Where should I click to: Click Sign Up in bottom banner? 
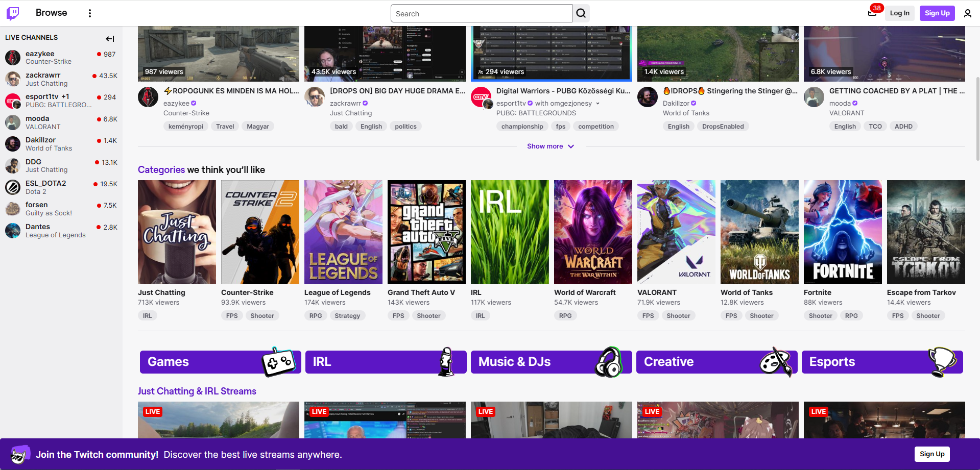coord(932,454)
